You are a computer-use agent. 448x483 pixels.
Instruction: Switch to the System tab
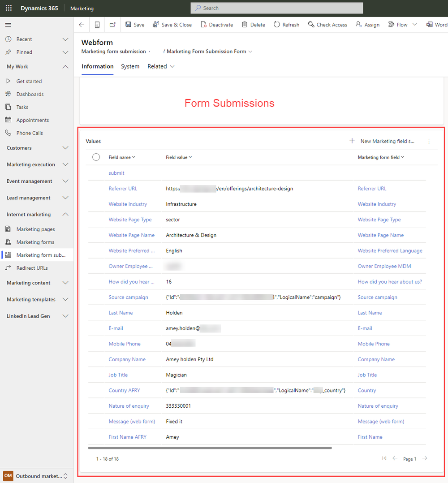pyautogui.click(x=130, y=66)
